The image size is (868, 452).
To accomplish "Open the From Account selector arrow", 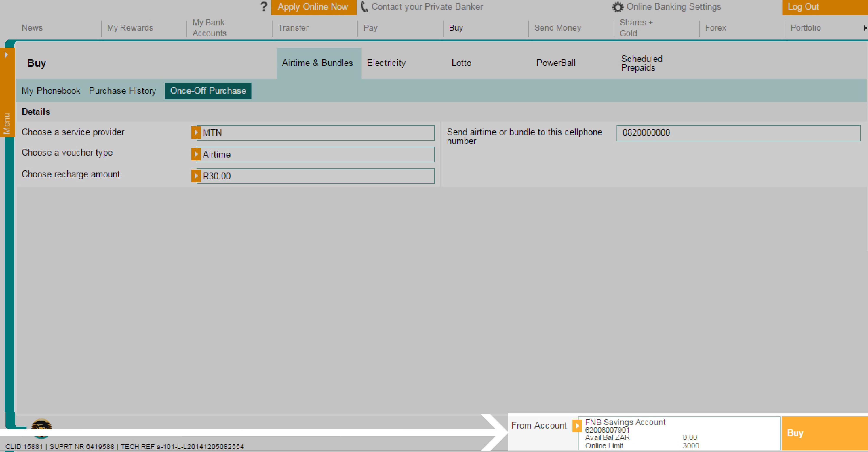I will point(577,426).
